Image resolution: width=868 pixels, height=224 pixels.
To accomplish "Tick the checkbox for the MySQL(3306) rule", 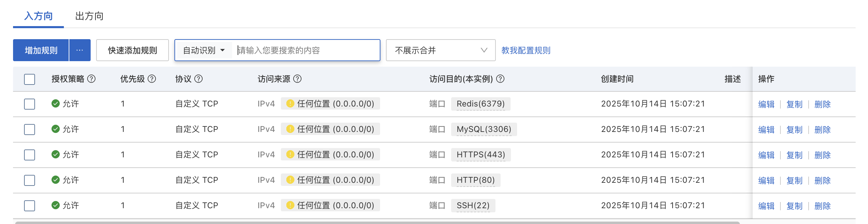I will pyautogui.click(x=30, y=129).
